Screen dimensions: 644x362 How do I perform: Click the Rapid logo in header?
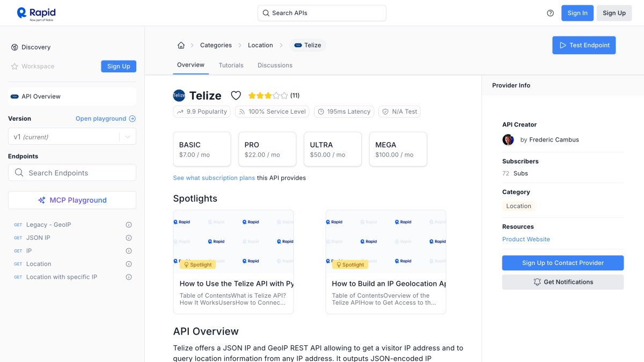[36, 13]
